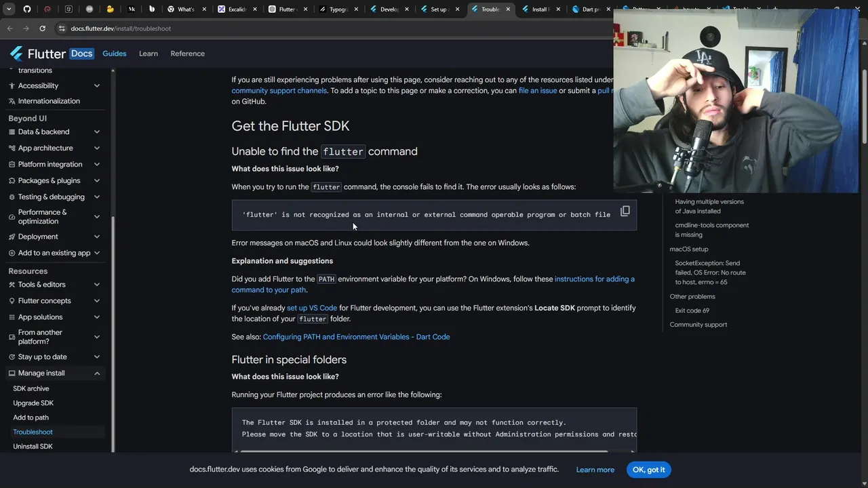
Task: Copy the 'flutter is not recognized' code snippet
Action: point(625,211)
